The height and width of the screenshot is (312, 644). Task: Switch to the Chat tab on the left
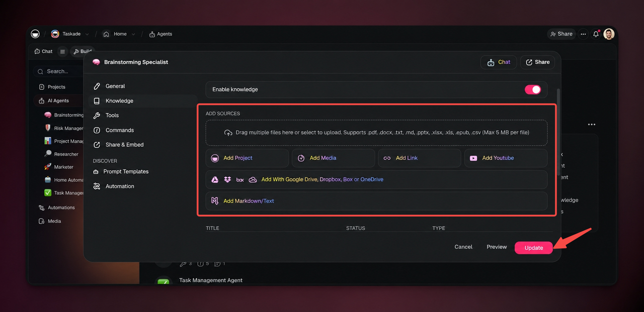point(43,51)
